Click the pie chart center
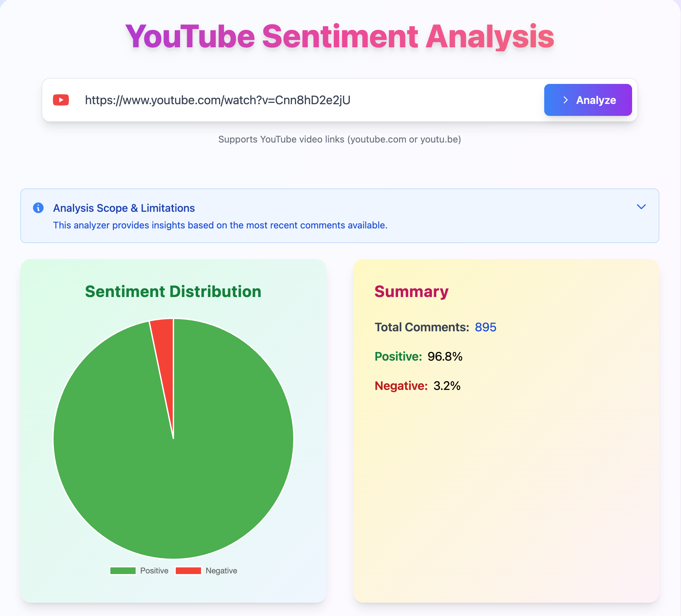This screenshot has height=616, width=681. tap(174, 438)
